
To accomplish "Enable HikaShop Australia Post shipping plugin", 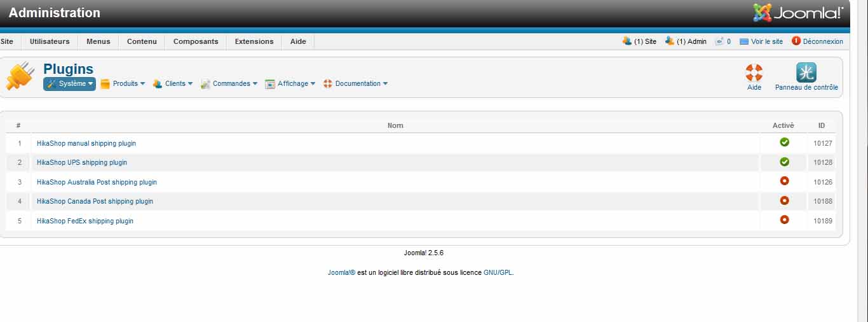I will (x=784, y=181).
